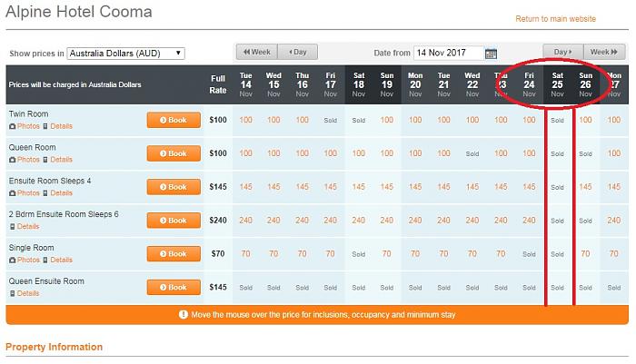Click the Alpine Hotel Cooma title
This screenshot has width=636, height=364.
[79, 12]
